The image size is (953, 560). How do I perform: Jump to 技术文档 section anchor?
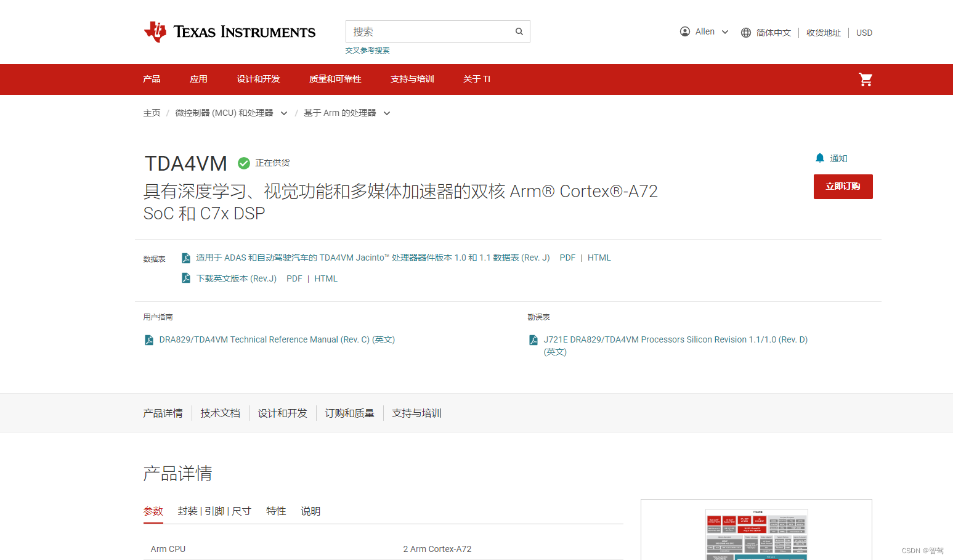(x=220, y=413)
